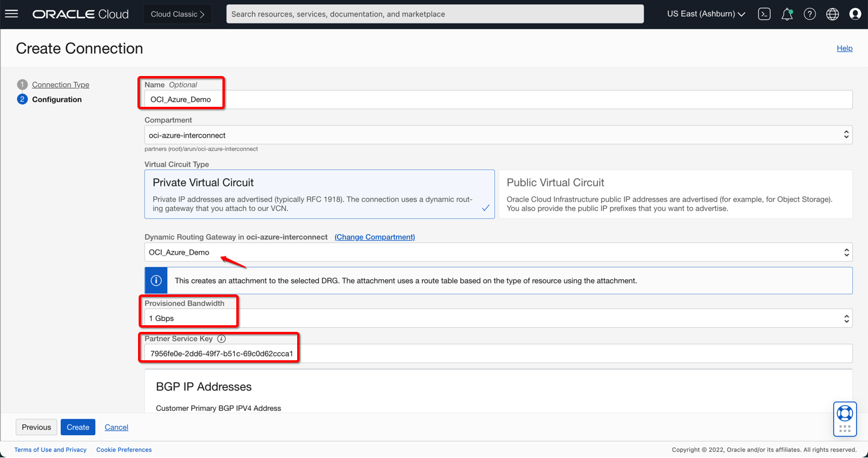Click the Create Connection page title
Screen dimensions: 868x458
tap(80, 48)
